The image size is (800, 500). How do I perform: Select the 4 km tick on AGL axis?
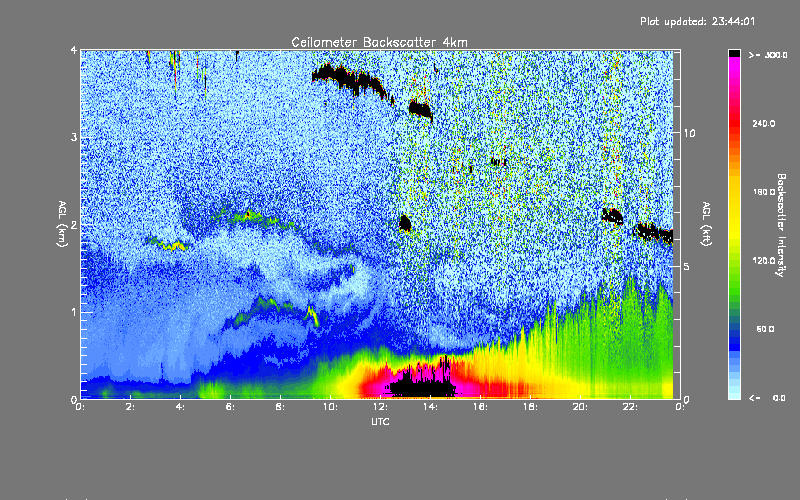(x=74, y=50)
